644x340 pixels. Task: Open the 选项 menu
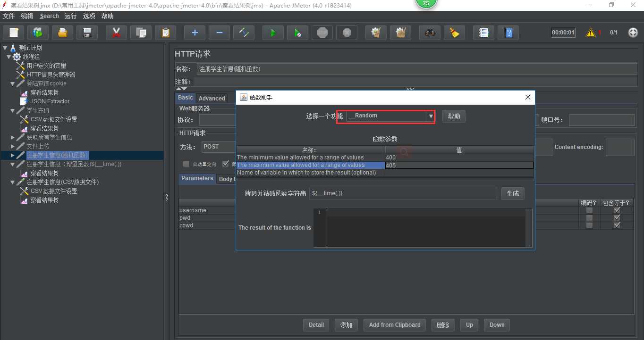89,16
